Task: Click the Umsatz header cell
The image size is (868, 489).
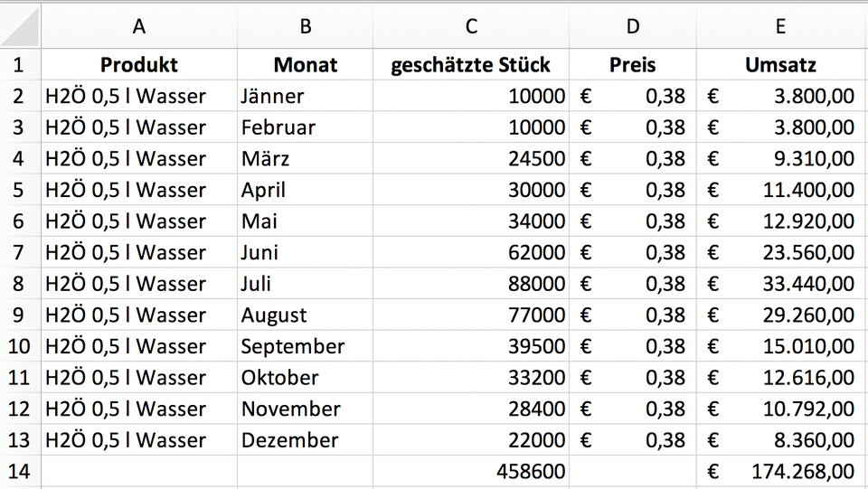Action: pyautogui.click(x=781, y=65)
